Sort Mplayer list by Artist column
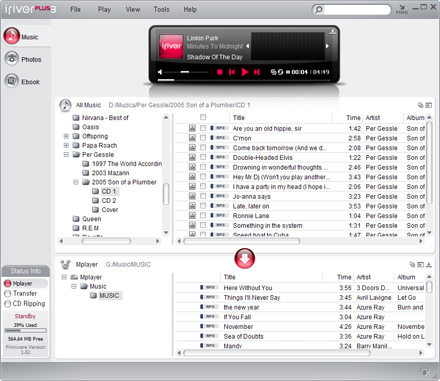Image resolution: width=440 pixels, height=381 pixels. (374, 277)
